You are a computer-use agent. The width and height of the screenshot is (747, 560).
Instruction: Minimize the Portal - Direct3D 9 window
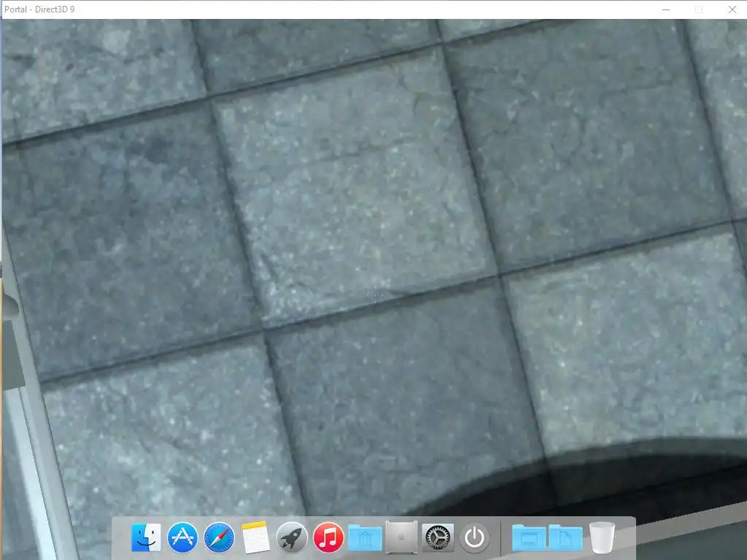(666, 9)
